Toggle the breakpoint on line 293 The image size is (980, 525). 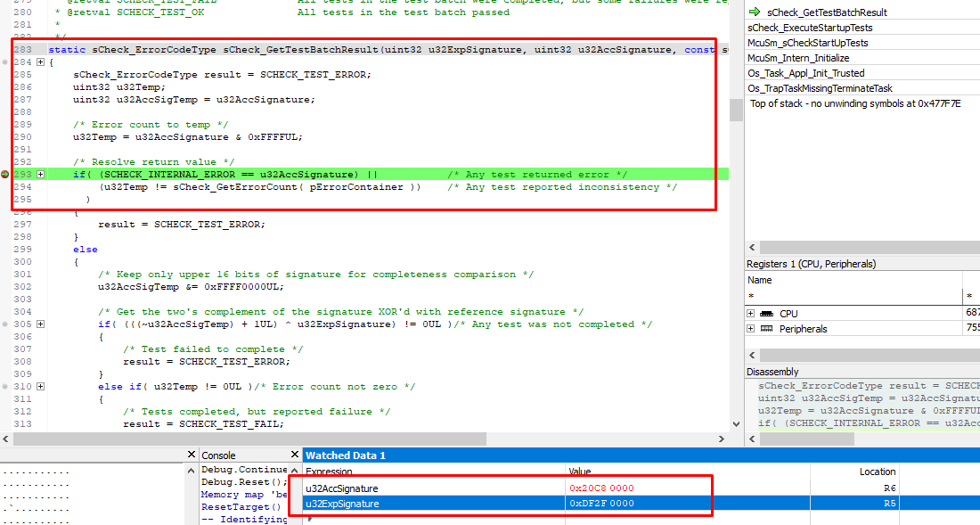[5, 175]
